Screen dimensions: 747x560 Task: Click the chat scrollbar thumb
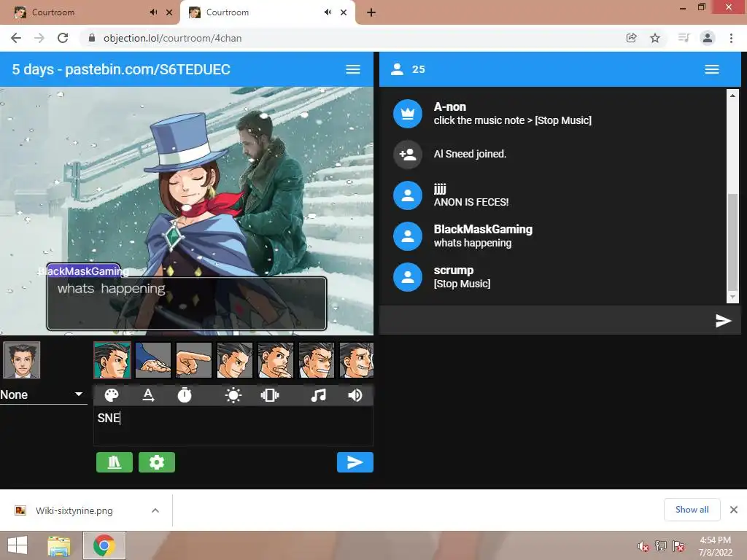[x=732, y=241]
